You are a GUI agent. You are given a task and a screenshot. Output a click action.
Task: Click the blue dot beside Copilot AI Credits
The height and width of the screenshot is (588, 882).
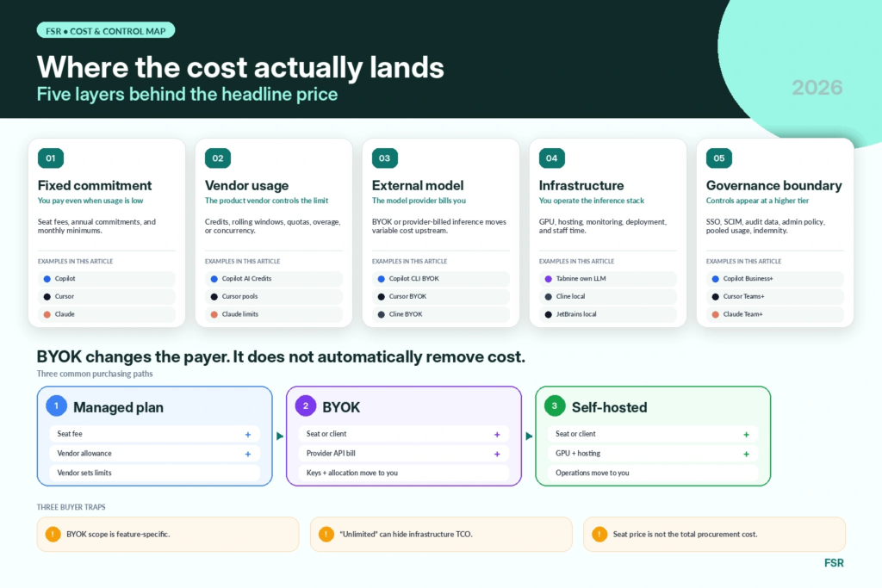click(x=214, y=279)
